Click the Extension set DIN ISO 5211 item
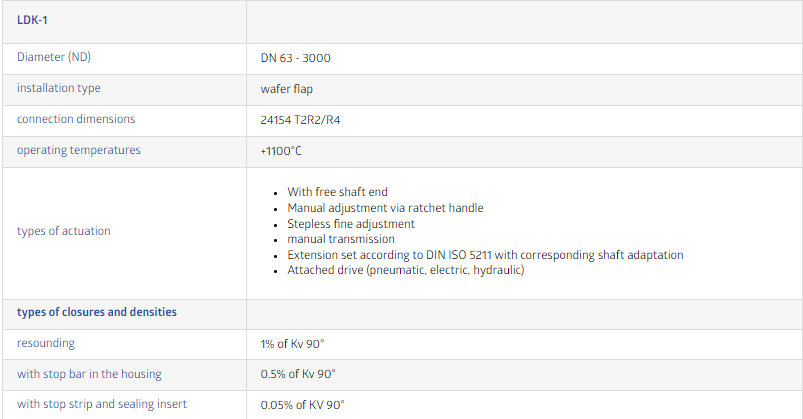Viewport: 803px width, 419px height. (x=485, y=255)
